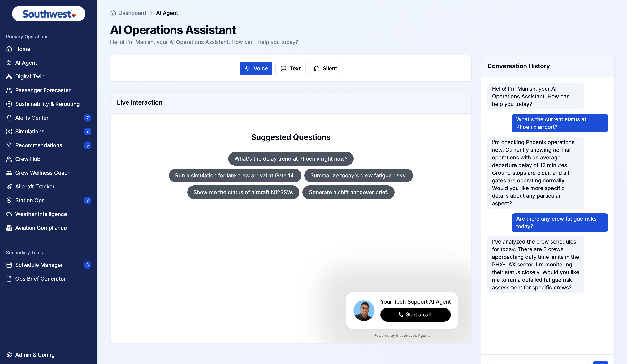Choose Summarize today's crew fatigue risks

[358, 175]
